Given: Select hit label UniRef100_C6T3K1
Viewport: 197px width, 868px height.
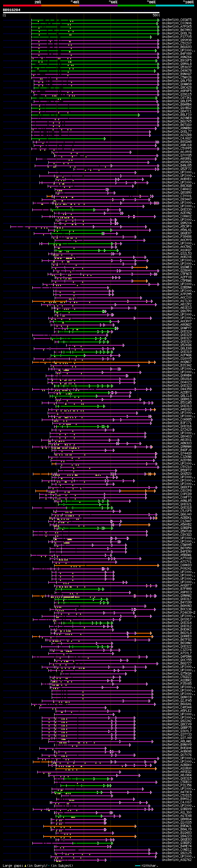Looking at the screenshot, I should coord(177,98).
